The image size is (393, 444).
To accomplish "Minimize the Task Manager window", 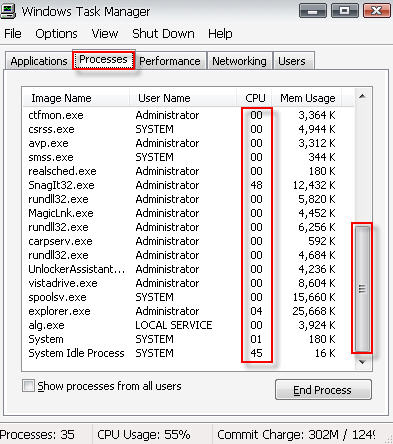I will coord(313,11).
